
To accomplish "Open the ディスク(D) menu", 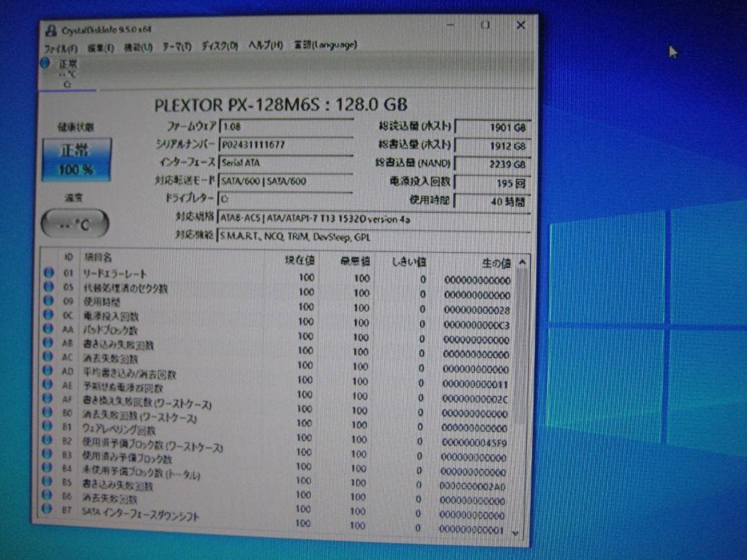I will tap(219, 46).
